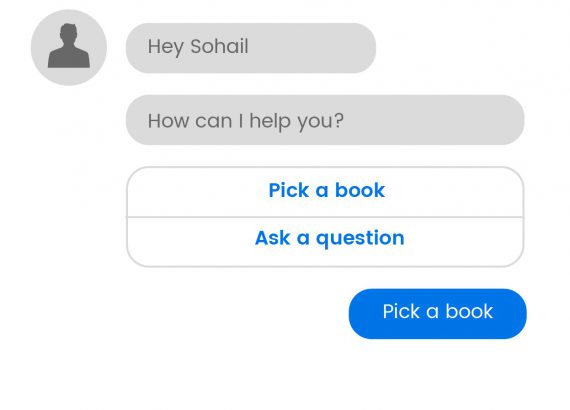Pick the first option in the reply card
The height and width of the screenshot is (410, 570).
coord(325,192)
